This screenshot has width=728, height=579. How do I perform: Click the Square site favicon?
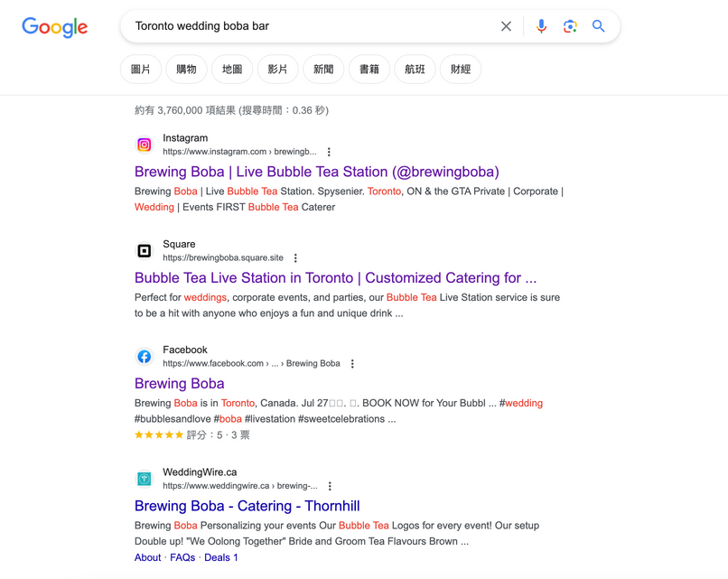[145, 250]
